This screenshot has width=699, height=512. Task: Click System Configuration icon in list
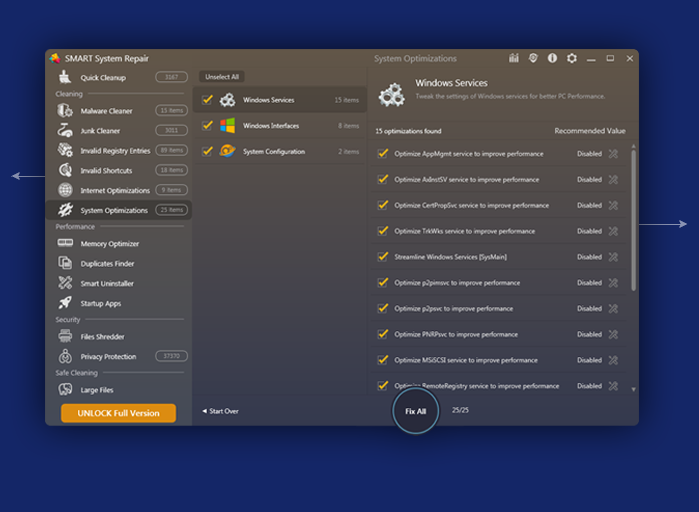[227, 151]
